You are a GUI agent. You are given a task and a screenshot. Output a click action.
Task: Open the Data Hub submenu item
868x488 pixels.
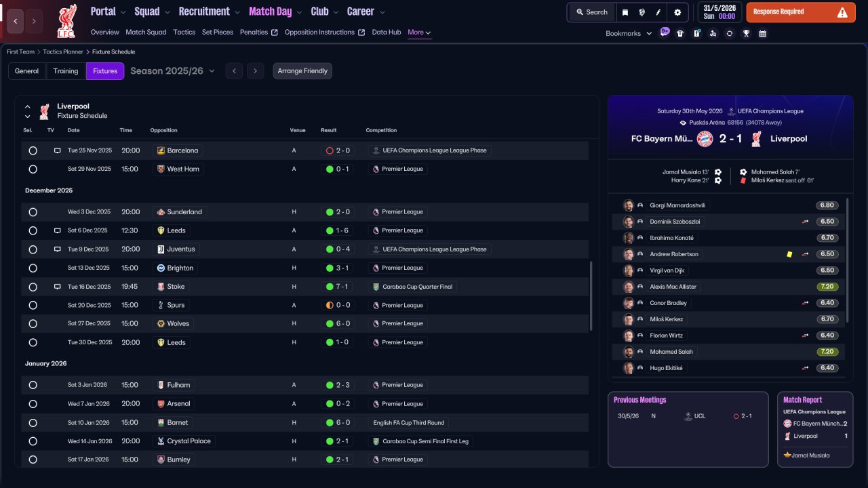387,33
